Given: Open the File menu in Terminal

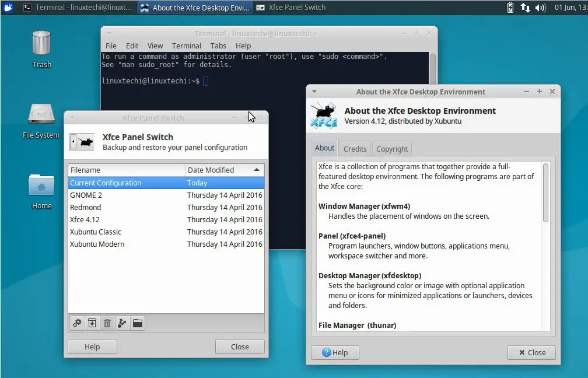Looking at the screenshot, I should (x=111, y=45).
